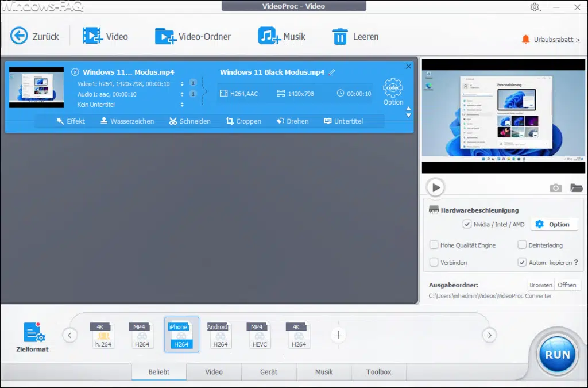The height and width of the screenshot is (388, 588).
Task: Play the preview video
Action: pyautogui.click(x=435, y=187)
